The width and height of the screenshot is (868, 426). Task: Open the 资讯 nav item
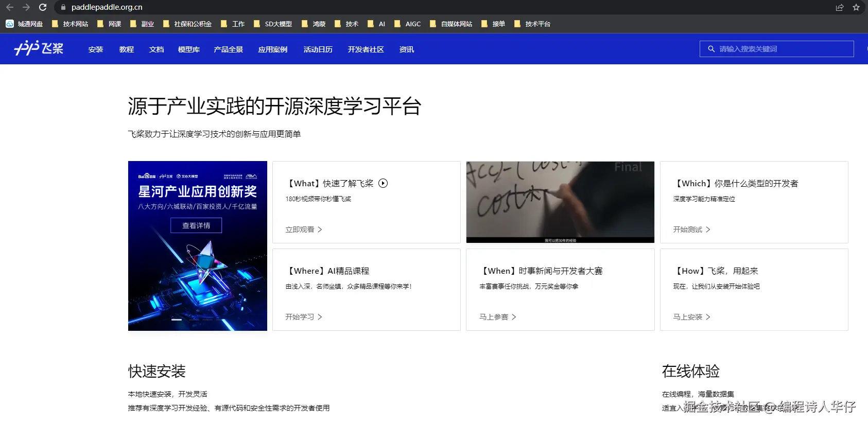point(407,49)
